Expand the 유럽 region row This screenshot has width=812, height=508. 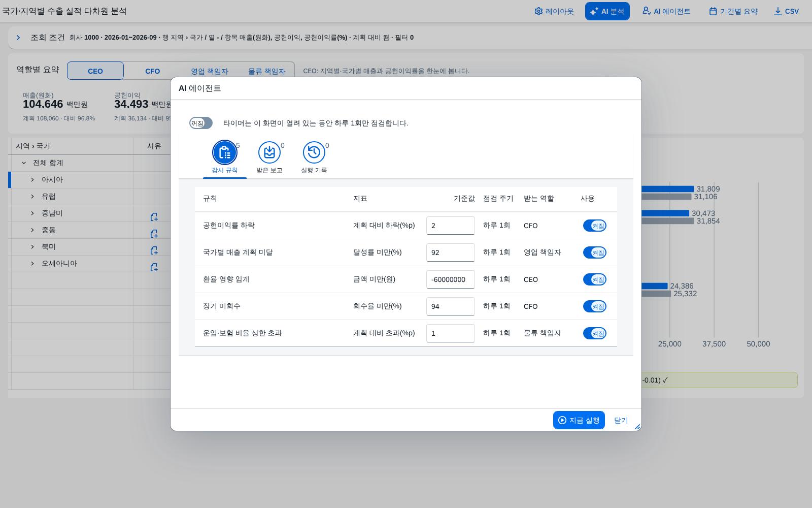(32, 197)
